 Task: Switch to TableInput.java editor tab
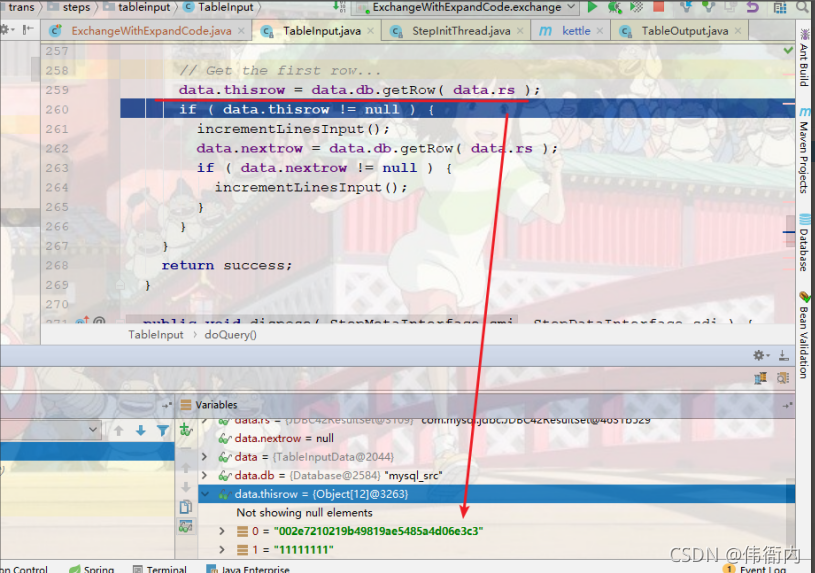click(317, 31)
